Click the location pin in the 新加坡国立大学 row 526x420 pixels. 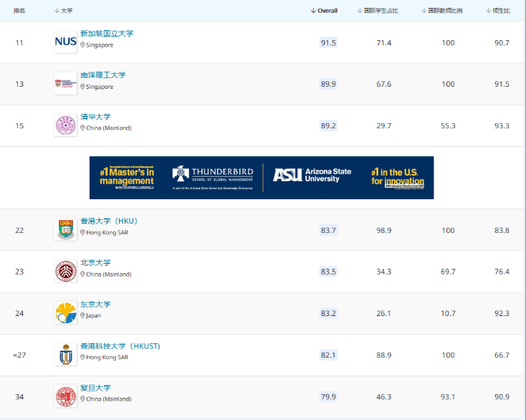82,44
